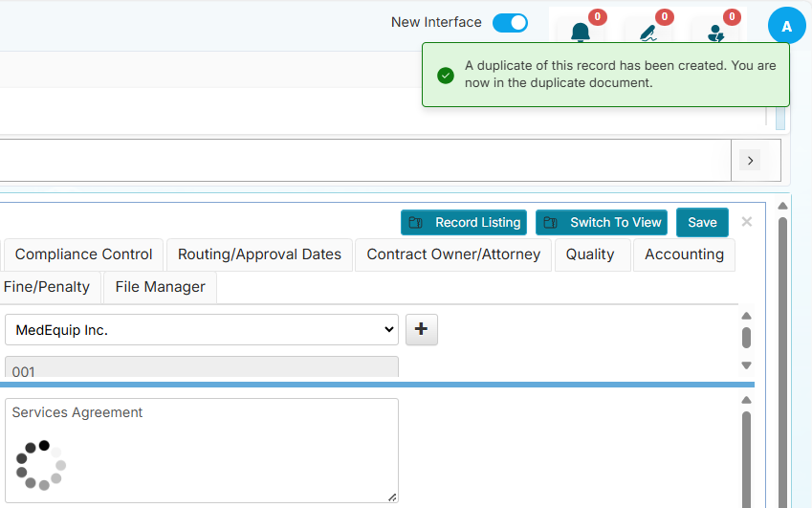This screenshot has height=508, width=812.
Task: Open the user avatar "A" menu
Action: pyautogui.click(x=786, y=26)
